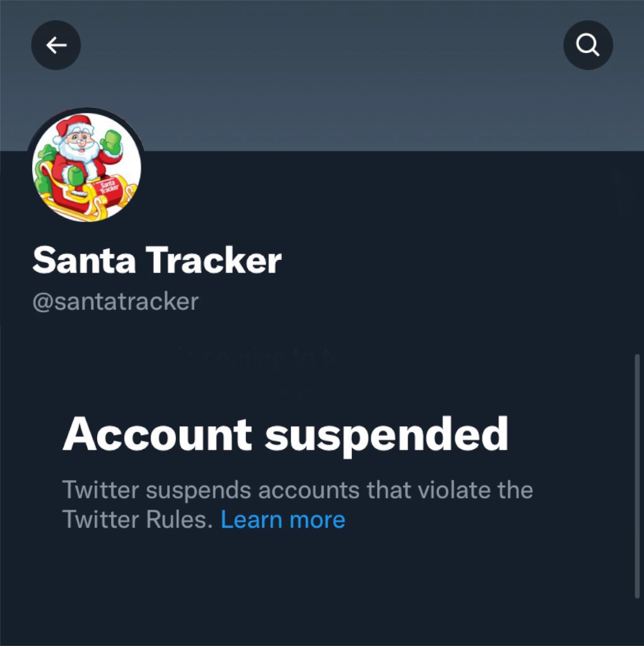
Task: Click the "Twitter suspends accounts" explanation line
Action: tap(298, 490)
